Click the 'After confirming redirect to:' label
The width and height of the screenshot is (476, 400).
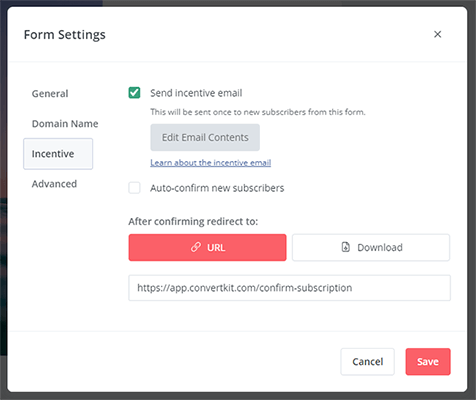[x=193, y=221]
